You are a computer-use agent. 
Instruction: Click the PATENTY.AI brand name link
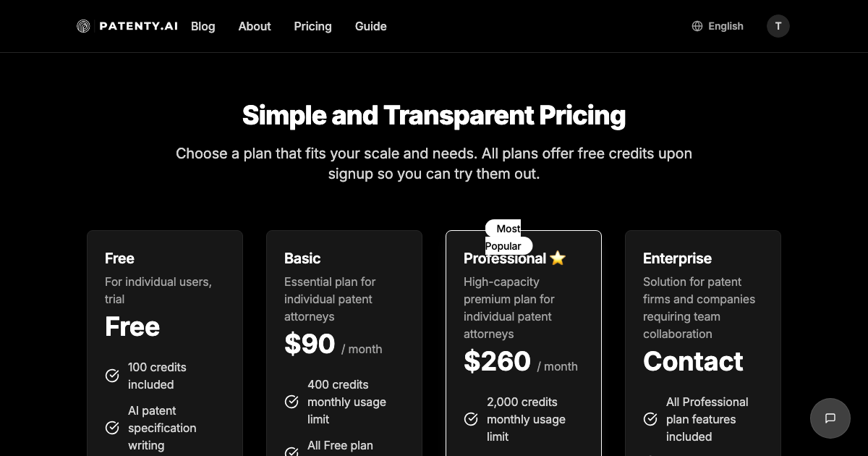(138, 26)
